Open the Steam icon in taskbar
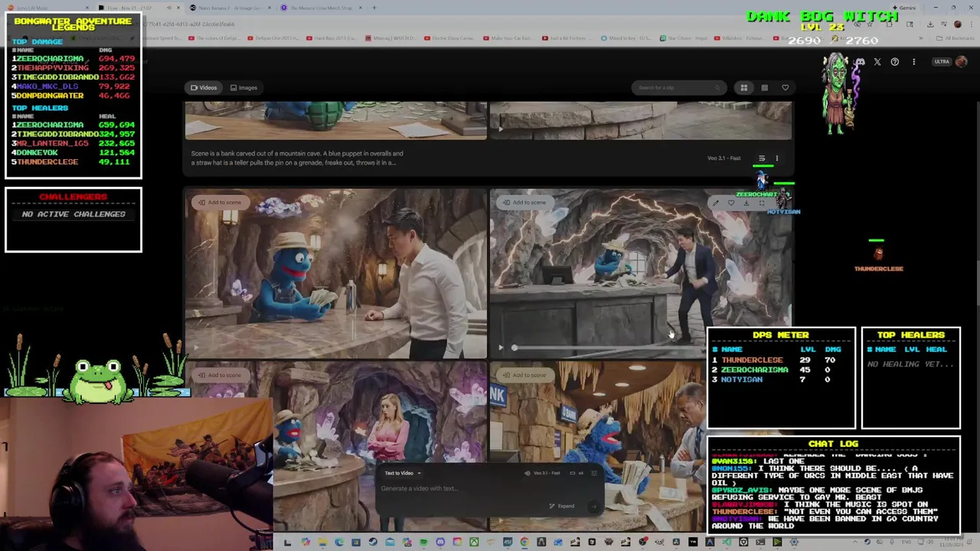The image size is (980, 551). [373, 543]
